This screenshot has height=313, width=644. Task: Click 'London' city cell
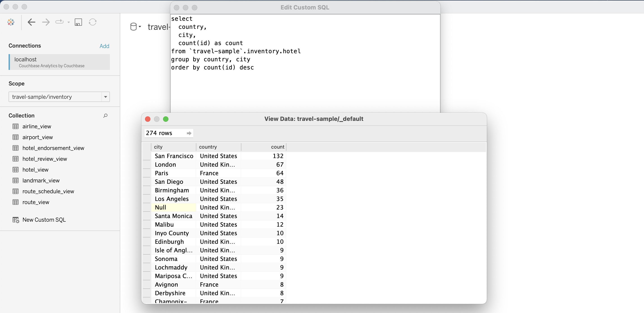tap(174, 165)
